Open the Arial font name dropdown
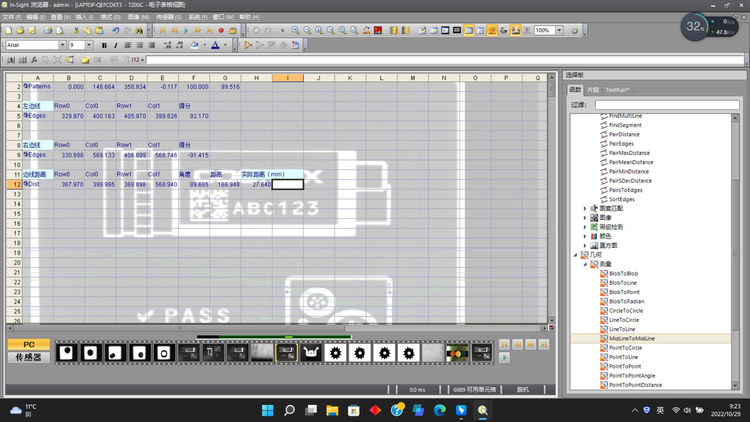 pos(63,45)
